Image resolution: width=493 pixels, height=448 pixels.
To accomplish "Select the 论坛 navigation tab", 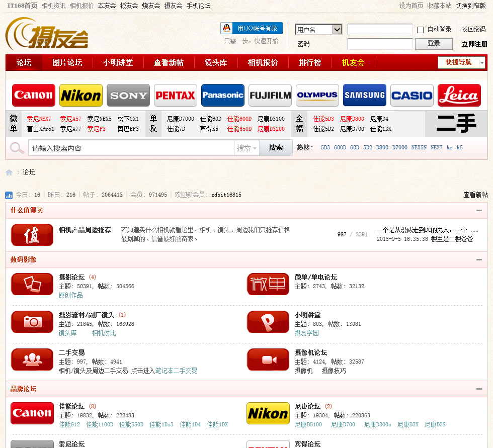I will tap(24, 62).
